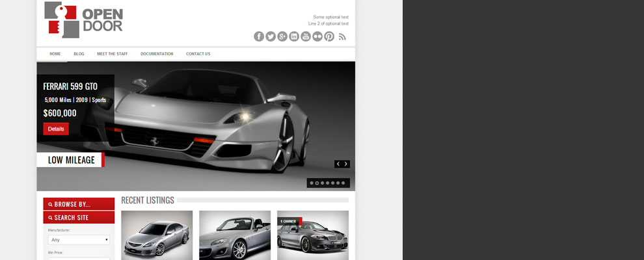Screen dimensions: 644x260
Task: Expand the Search Site panel
Action: (79, 218)
